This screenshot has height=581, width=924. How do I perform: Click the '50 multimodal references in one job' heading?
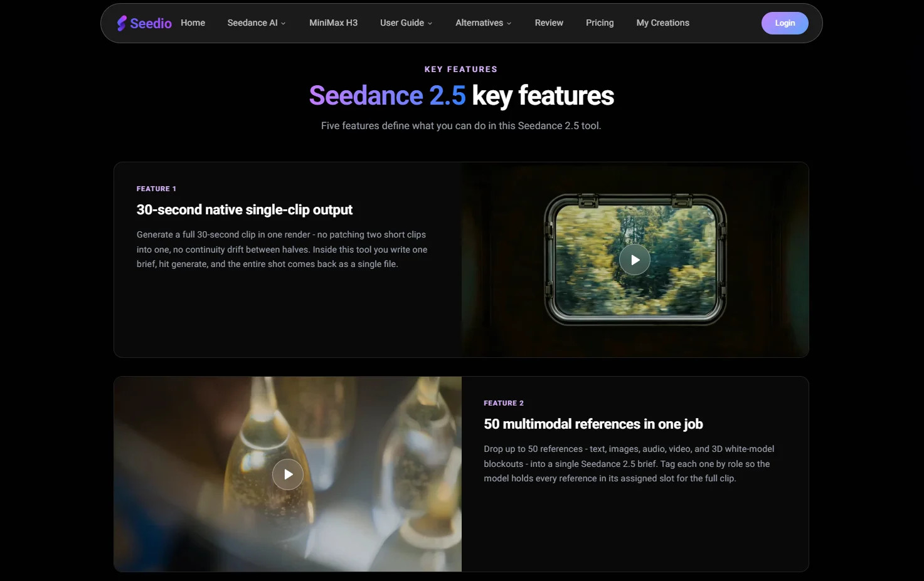593,424
